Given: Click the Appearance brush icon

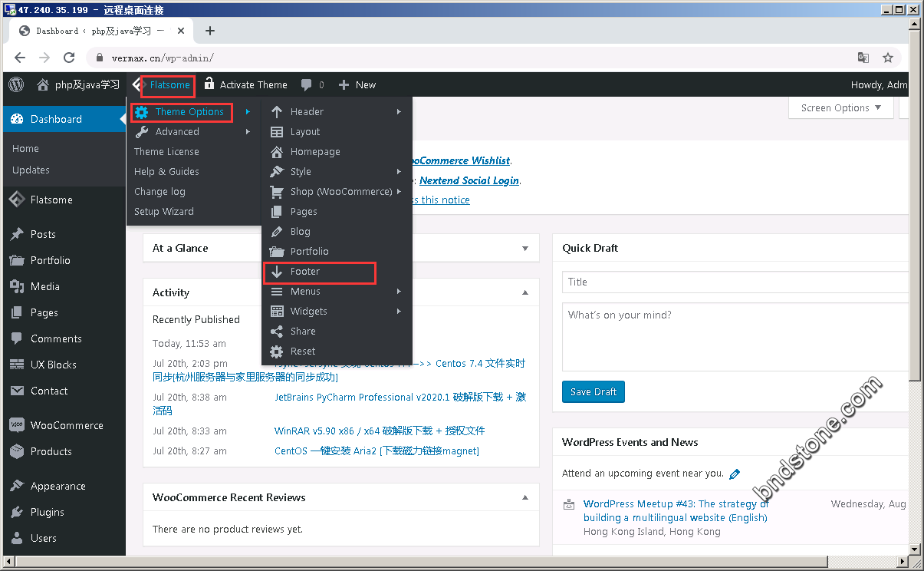Looking at the screenshot, I should pos(17,487).
